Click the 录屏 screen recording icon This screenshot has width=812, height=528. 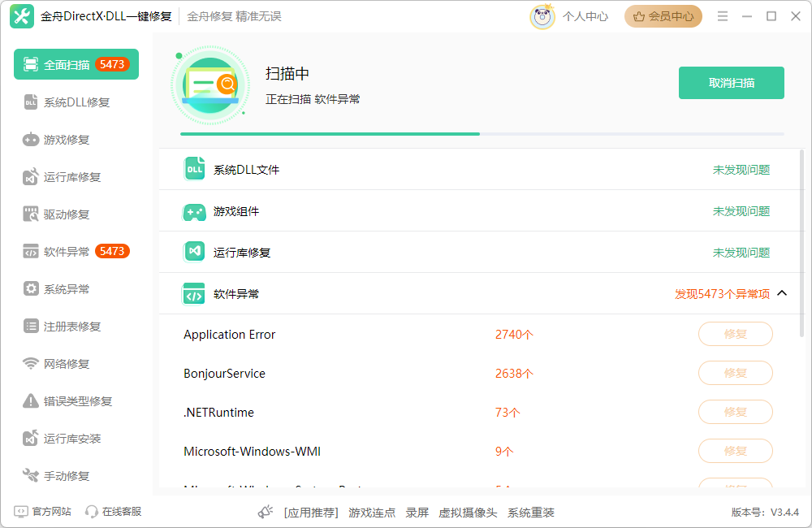[x=417, y=513]
